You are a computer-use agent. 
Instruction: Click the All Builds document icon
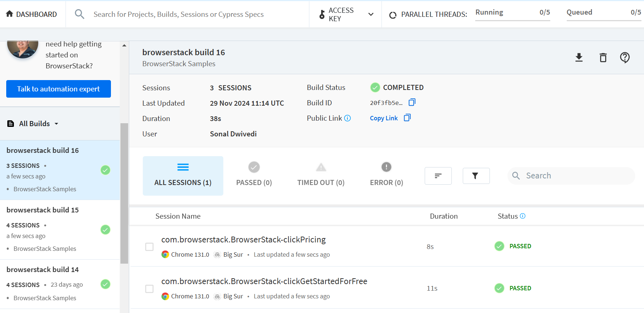[x=11, y=124]
